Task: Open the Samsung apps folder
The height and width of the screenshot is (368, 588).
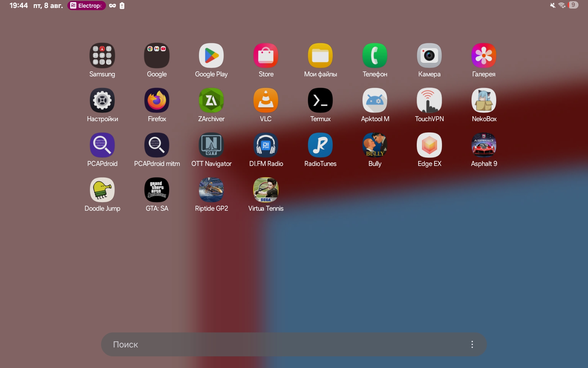Action: click(x=102, y=56)
